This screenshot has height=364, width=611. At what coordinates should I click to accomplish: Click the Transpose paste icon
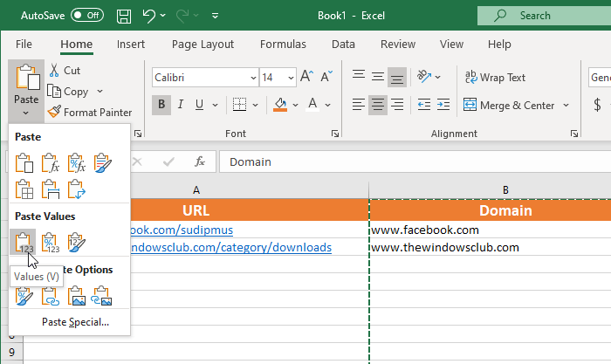[x=76, y=188]
